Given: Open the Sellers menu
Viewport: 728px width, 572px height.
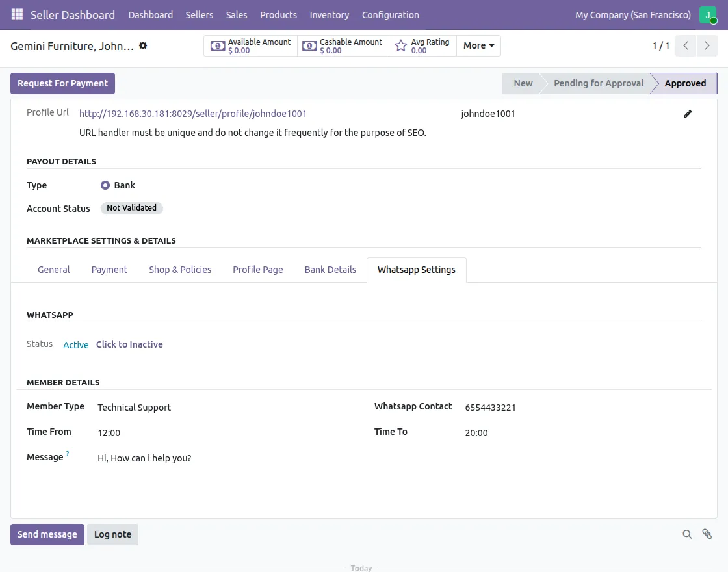Looking at the screenshot, I should click(x=199, y=14).
